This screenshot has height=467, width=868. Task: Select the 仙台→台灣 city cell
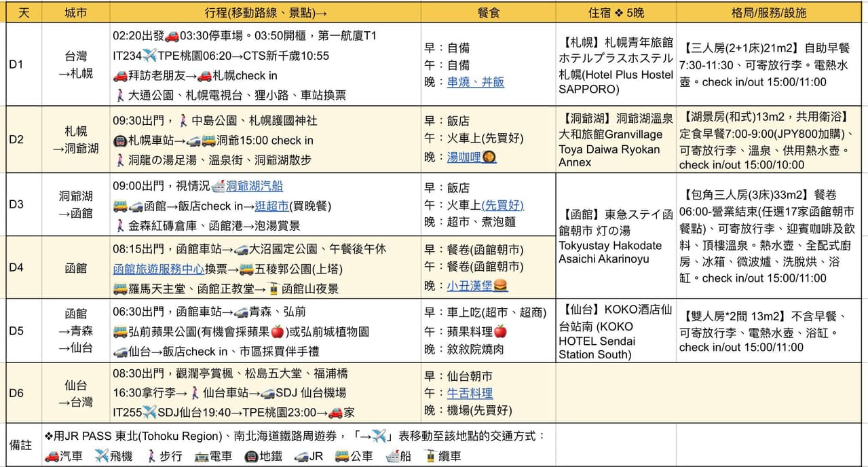75,392
